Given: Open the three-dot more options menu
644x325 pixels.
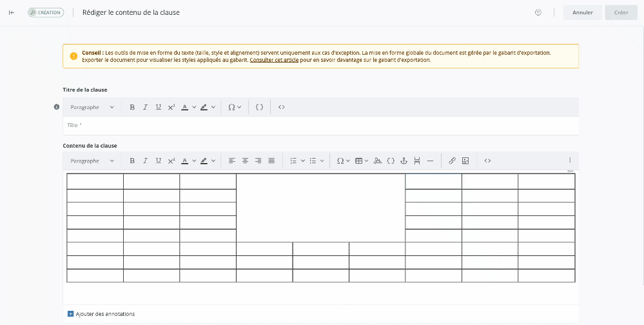Looking at the screenshot, I should point(569,161).
